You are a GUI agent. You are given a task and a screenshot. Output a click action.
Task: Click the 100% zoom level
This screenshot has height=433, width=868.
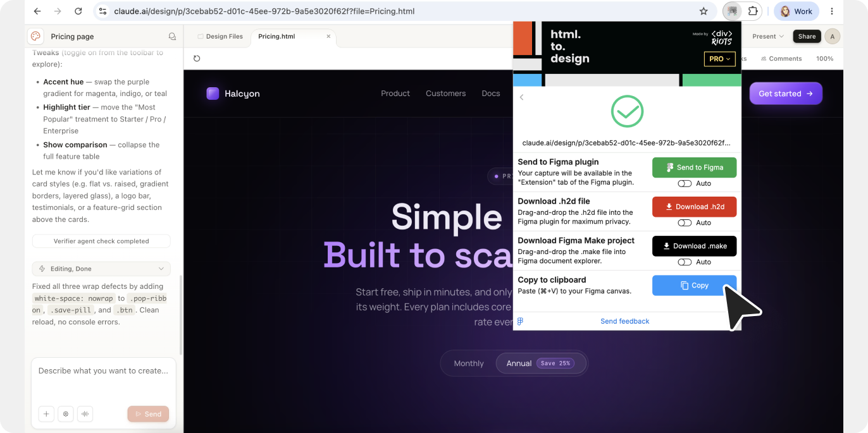point(825,59)
